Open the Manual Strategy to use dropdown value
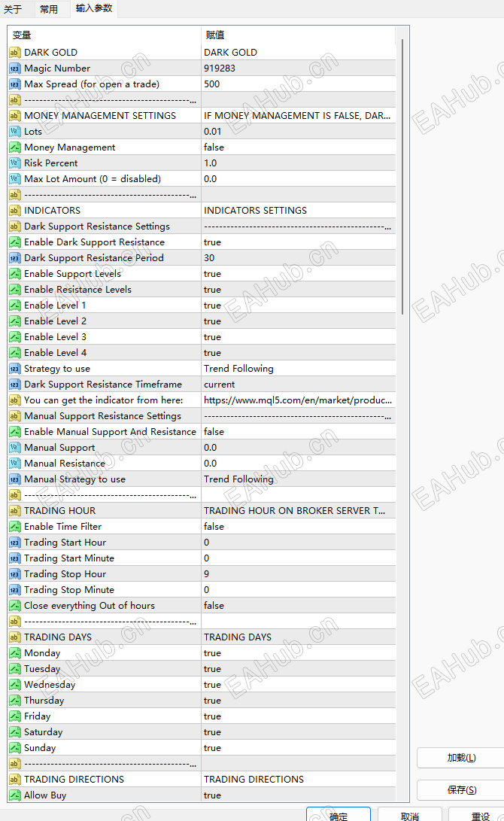 (299, 479)
